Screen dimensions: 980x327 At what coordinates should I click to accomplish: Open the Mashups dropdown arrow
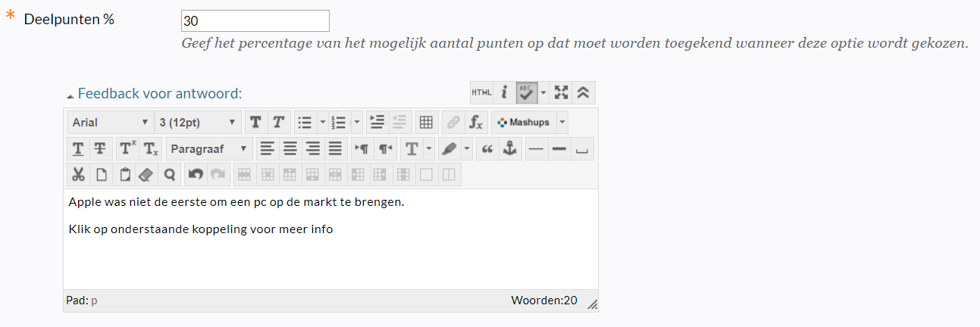coord(562,122)
